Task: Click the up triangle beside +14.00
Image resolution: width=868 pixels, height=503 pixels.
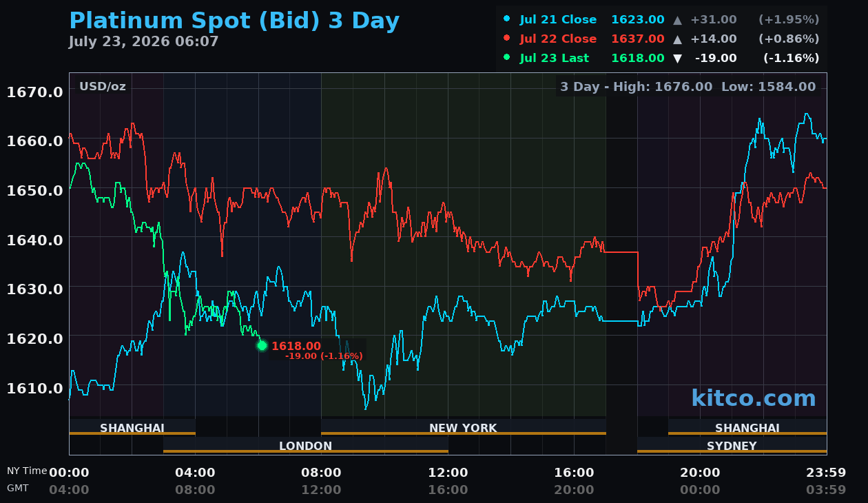Action: (678, 39)
